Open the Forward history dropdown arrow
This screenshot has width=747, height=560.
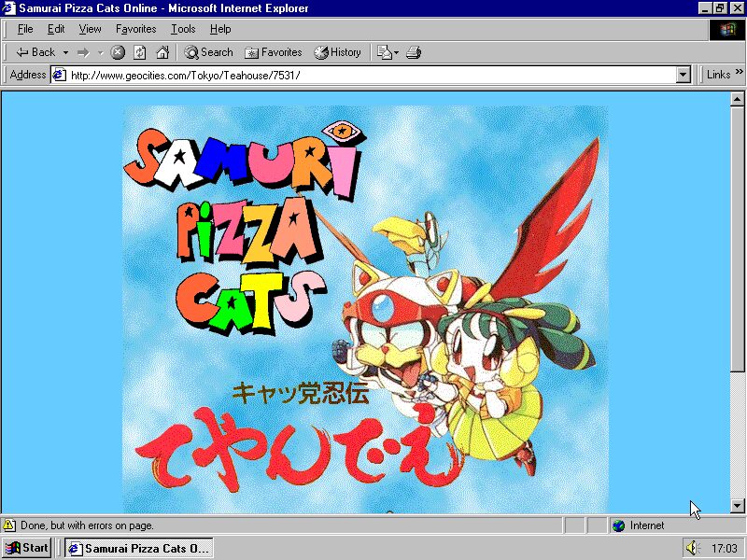101,52
